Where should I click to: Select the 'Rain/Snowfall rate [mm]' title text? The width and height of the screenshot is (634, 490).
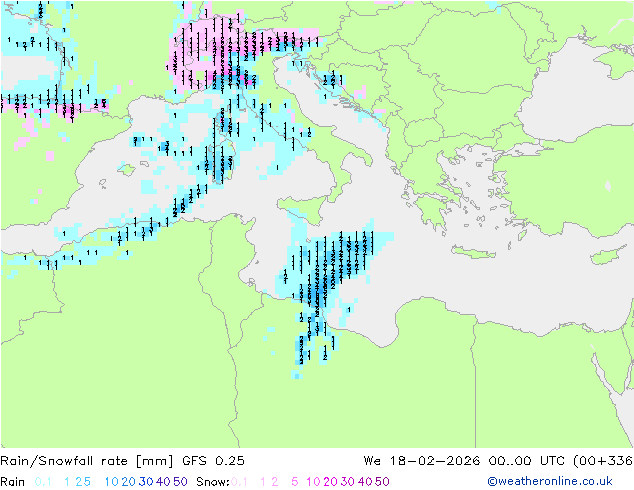87,461
